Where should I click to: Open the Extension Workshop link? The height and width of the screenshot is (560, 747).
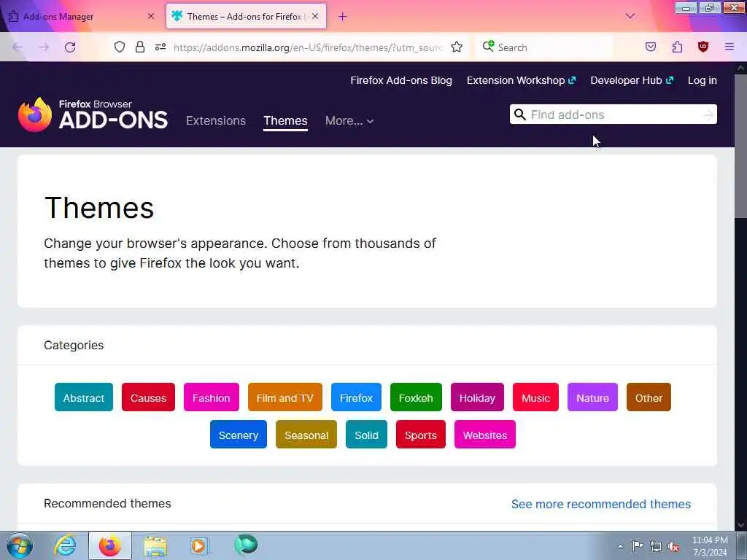521,80
